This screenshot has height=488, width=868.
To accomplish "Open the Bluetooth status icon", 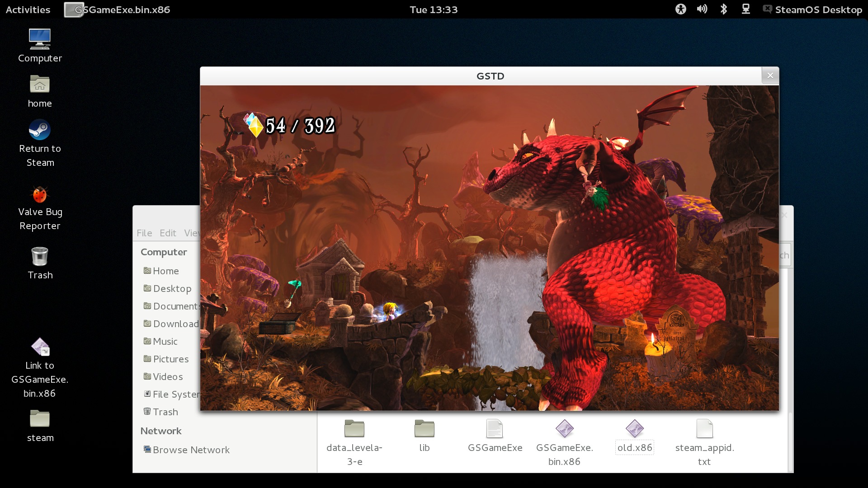I will (723, 9).
